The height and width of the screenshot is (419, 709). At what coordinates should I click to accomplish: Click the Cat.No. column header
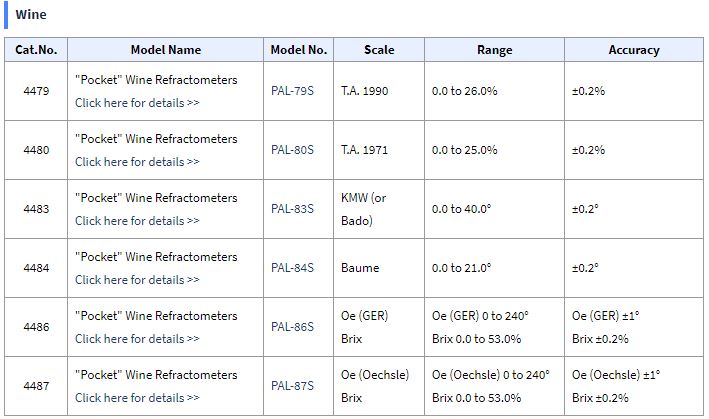coord(36,50)
